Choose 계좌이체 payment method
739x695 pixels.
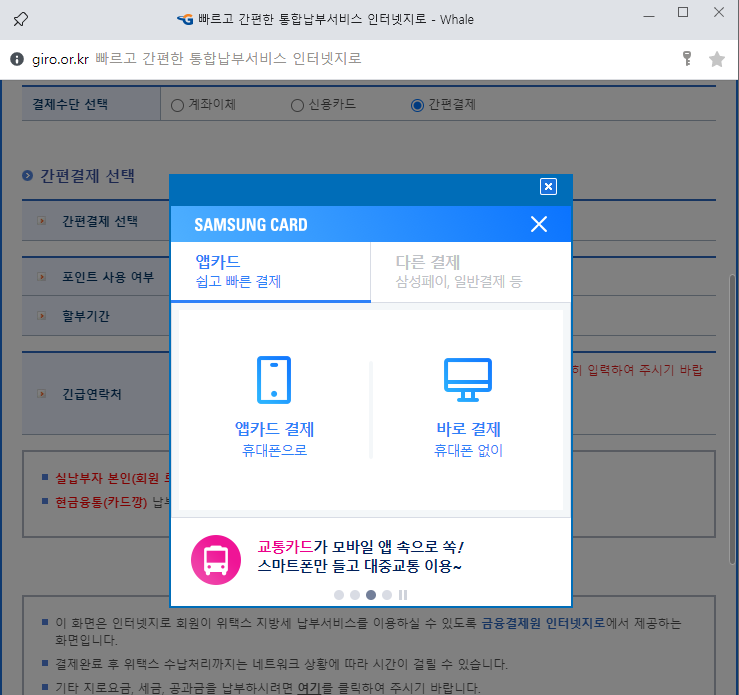coord(178,106)
